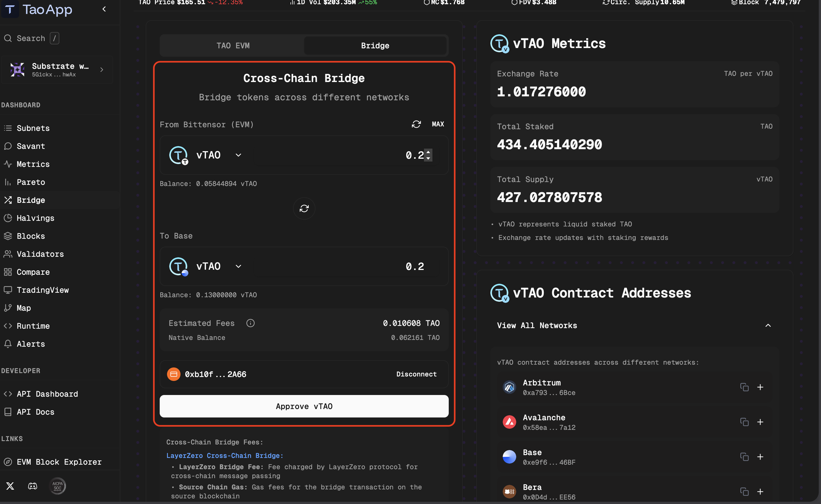821x504 pixels.
Task: Click the Search field in sidebar
Action: pos(31,38)
